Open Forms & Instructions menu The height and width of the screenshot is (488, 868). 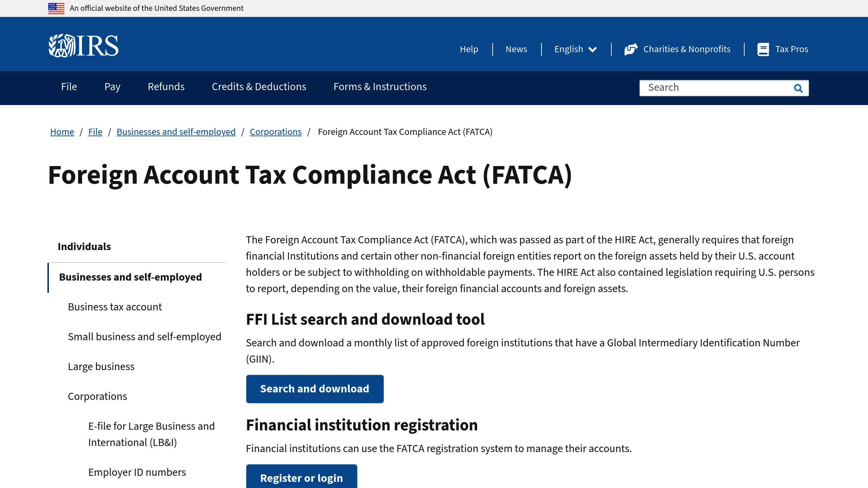tap(380, 87)
